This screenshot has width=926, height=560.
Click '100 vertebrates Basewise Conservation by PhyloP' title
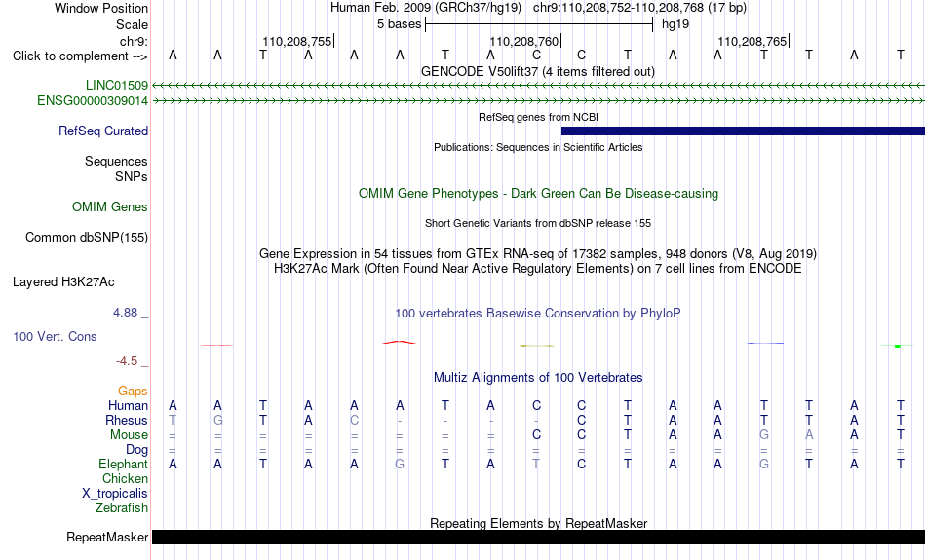pyautogui.click(x=538, y=314)
